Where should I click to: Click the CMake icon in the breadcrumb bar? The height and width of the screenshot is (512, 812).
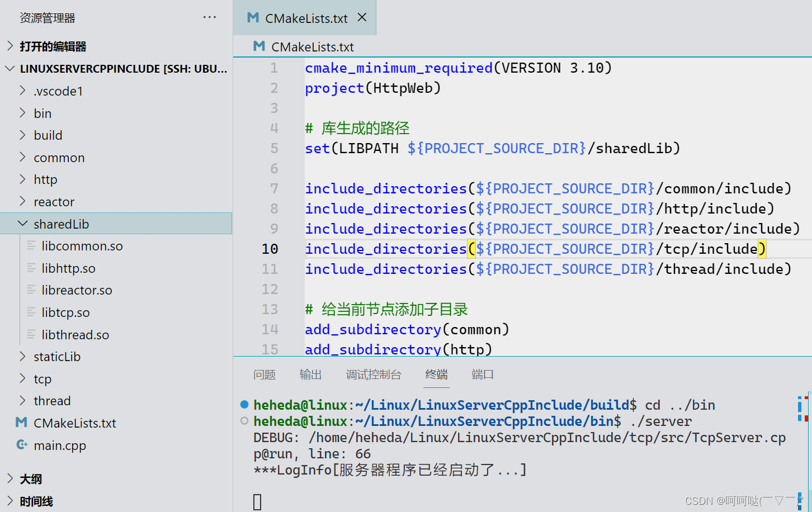259,46
